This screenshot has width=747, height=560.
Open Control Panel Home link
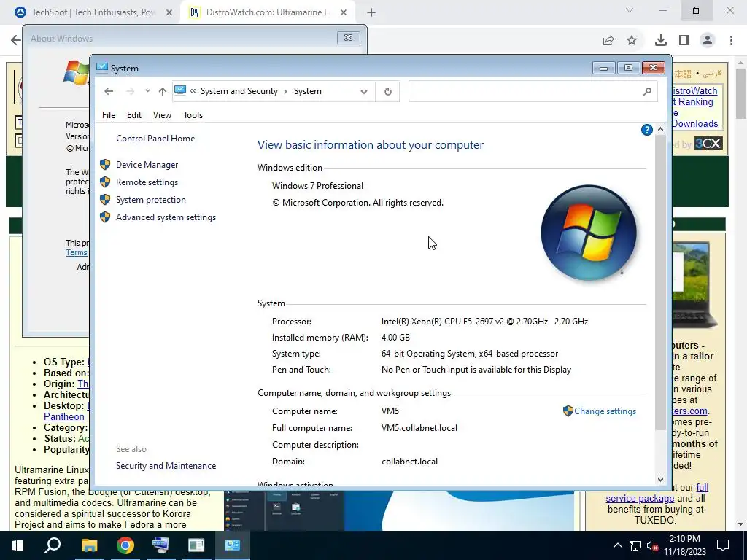[x=155, y=139]
